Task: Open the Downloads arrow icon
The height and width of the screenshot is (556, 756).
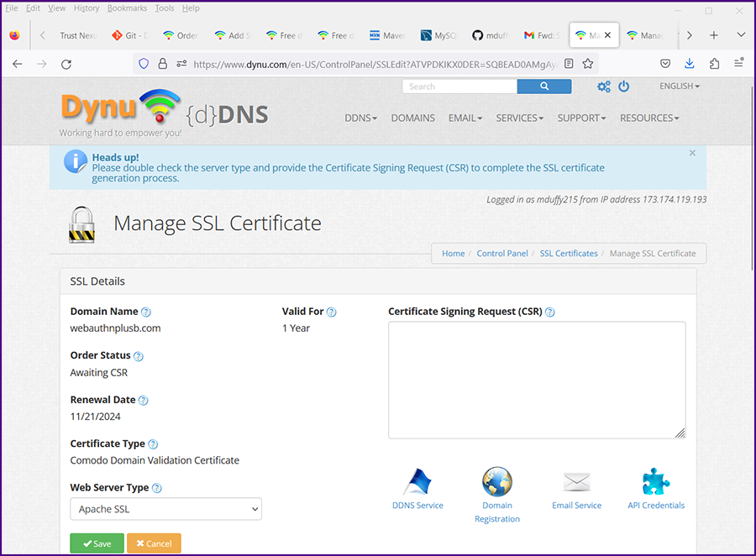Action: click(x=690, y=64)
